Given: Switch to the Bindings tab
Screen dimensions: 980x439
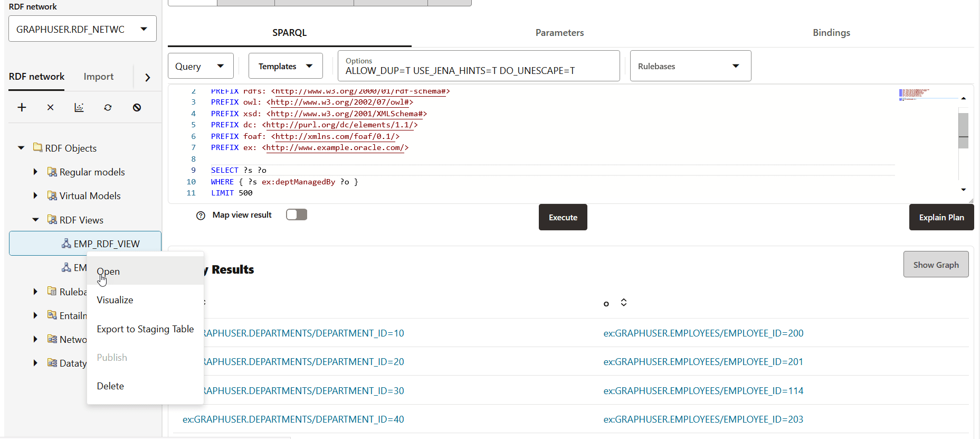Looking at the screenshot, I should point(831,33).
